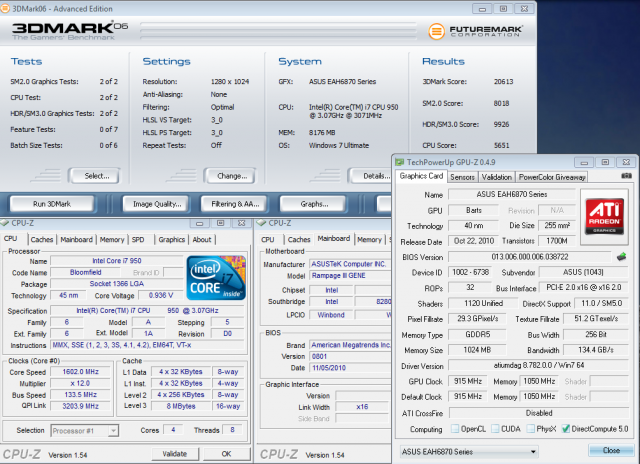Click the motherboard Model Rampage III GENE field

tap(350, 275)
